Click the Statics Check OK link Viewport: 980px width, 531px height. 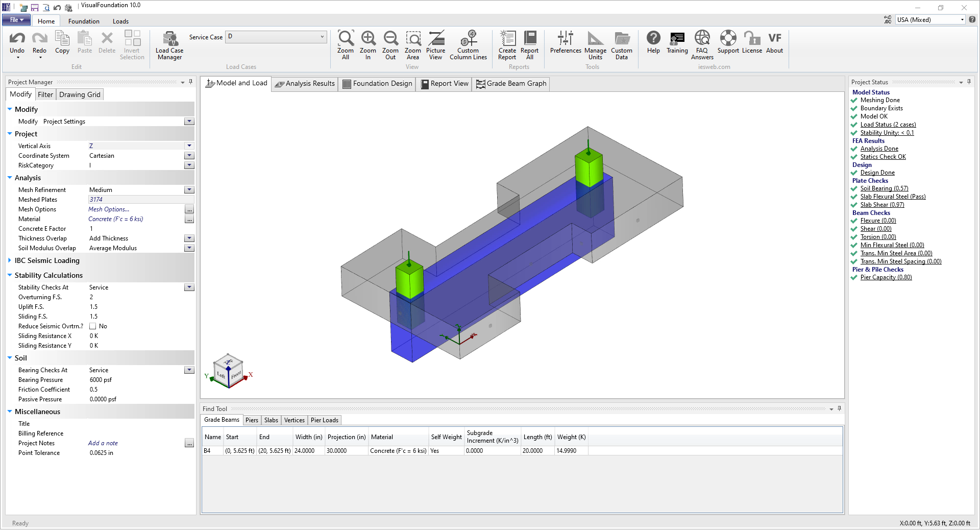[x=883, y=157]
